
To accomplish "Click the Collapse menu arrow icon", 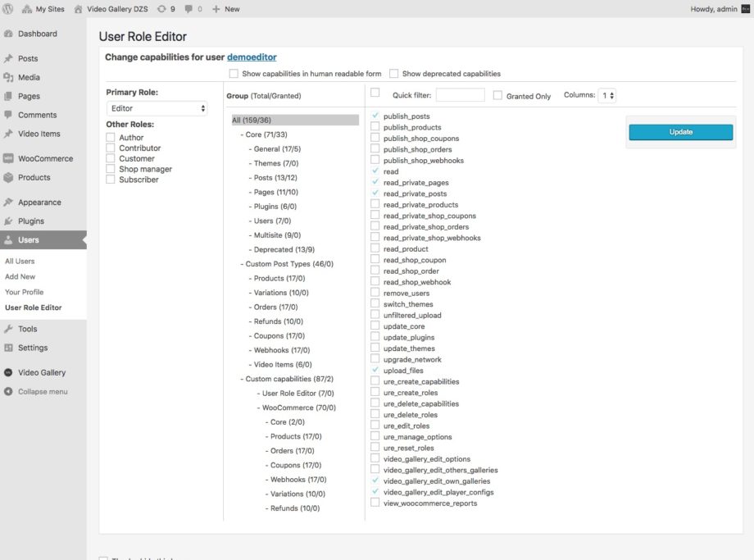I will [x=8, y=392].
